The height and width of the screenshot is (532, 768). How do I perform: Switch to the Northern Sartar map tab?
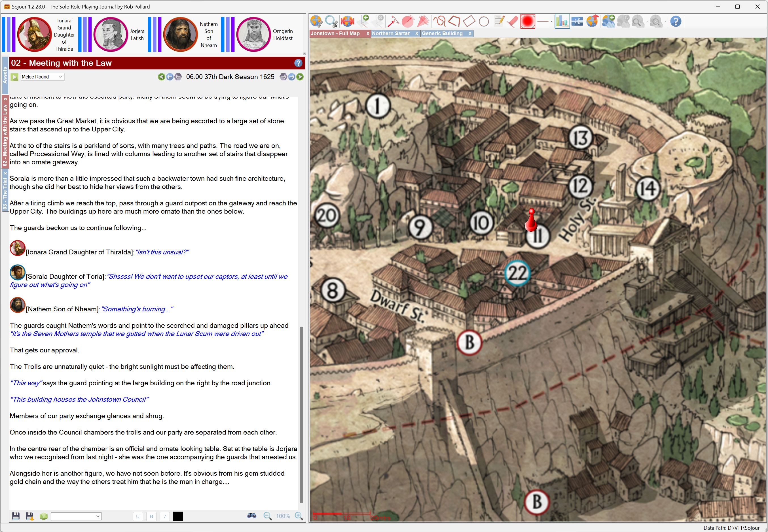(x=391, y=33)
